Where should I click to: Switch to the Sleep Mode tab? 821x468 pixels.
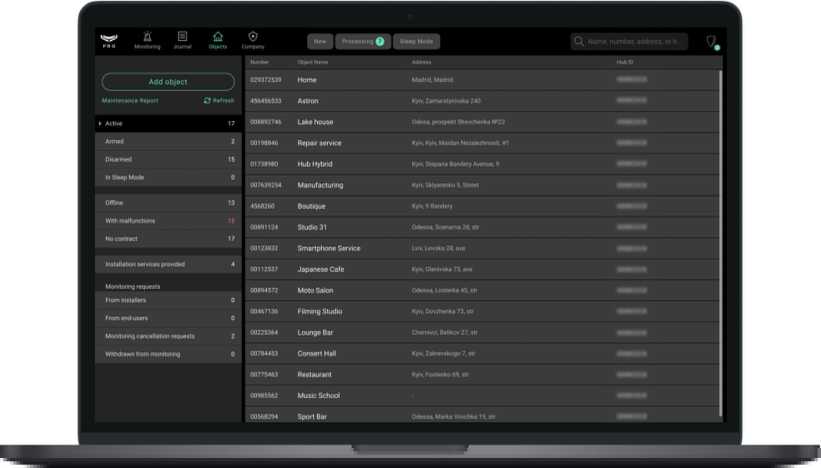(x=416, y=42)
